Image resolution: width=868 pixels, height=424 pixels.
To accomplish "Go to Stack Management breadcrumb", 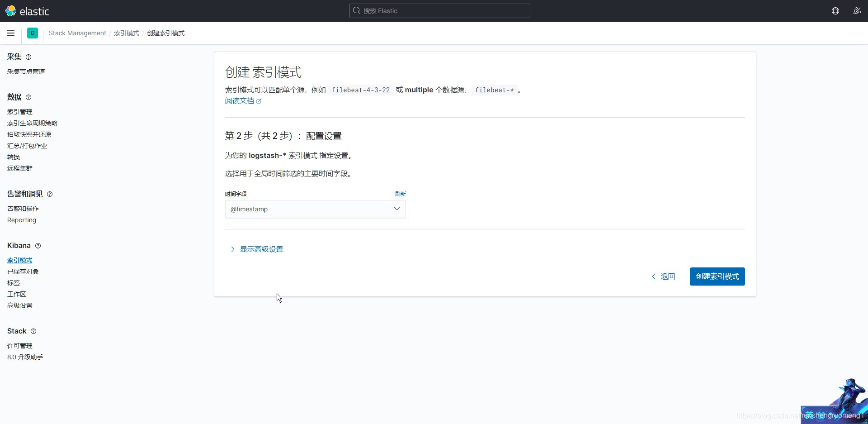I will click(77, 33).
